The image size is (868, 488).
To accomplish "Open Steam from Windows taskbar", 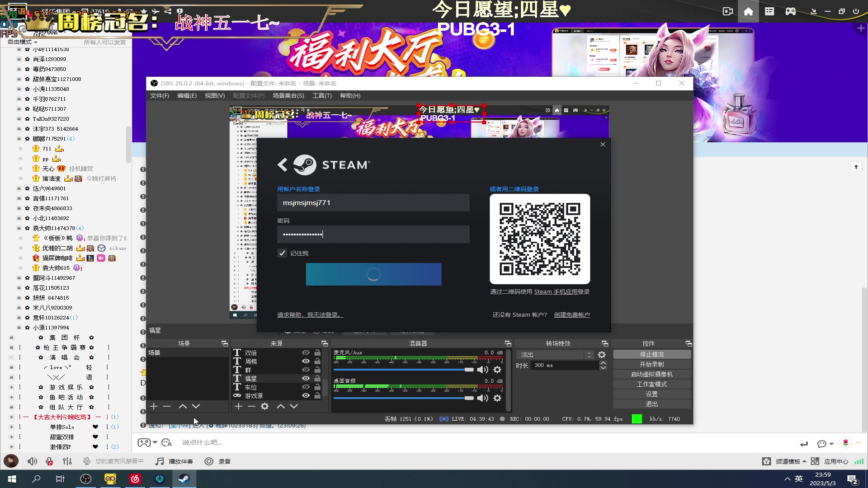I will tap(184, 479).
